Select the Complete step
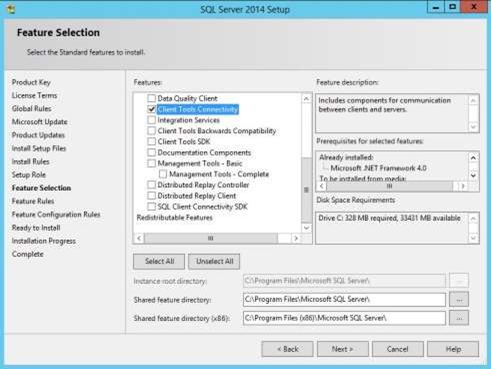 (x=28, y=254)
